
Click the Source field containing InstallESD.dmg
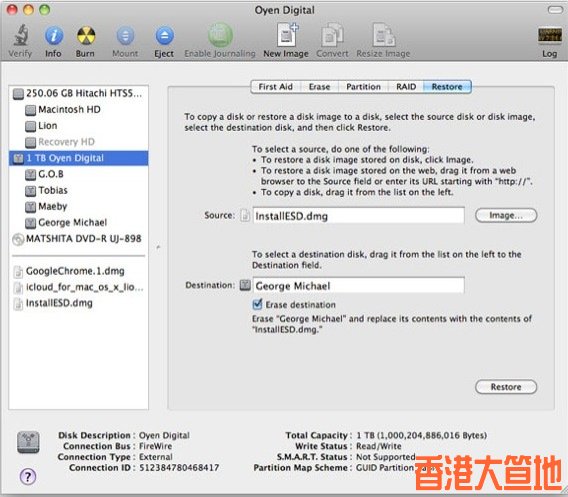click(359, 216)
